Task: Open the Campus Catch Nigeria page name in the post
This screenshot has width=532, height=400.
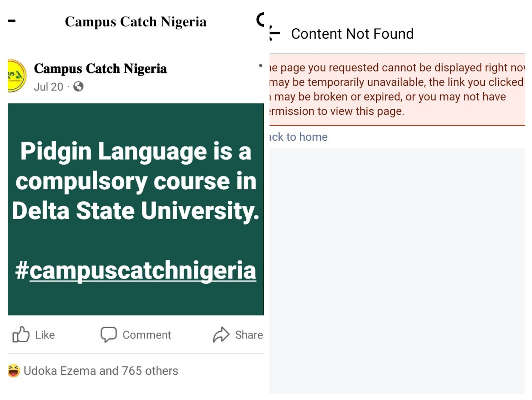Action: (100, 69)
